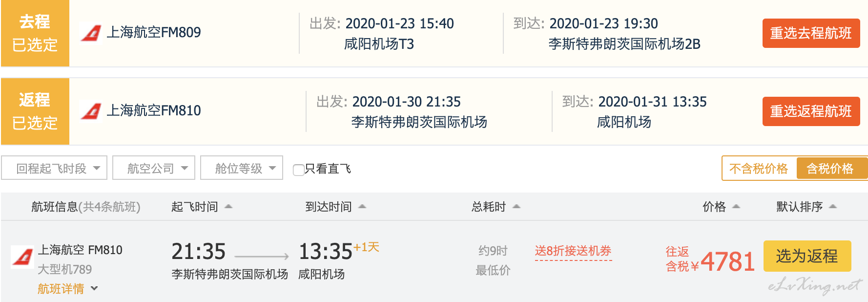Select this flight with 选为返程 button
868x302 pixels.
pos(807,256)
